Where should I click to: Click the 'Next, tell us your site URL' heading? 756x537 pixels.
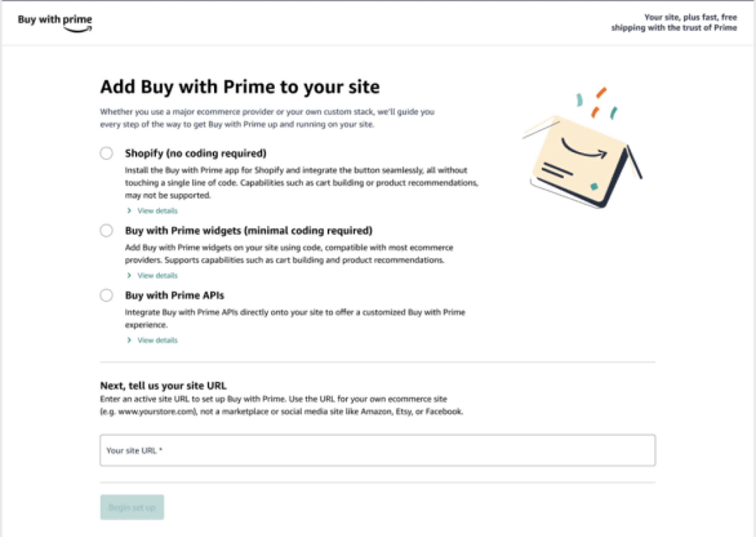tap(163, 386)
